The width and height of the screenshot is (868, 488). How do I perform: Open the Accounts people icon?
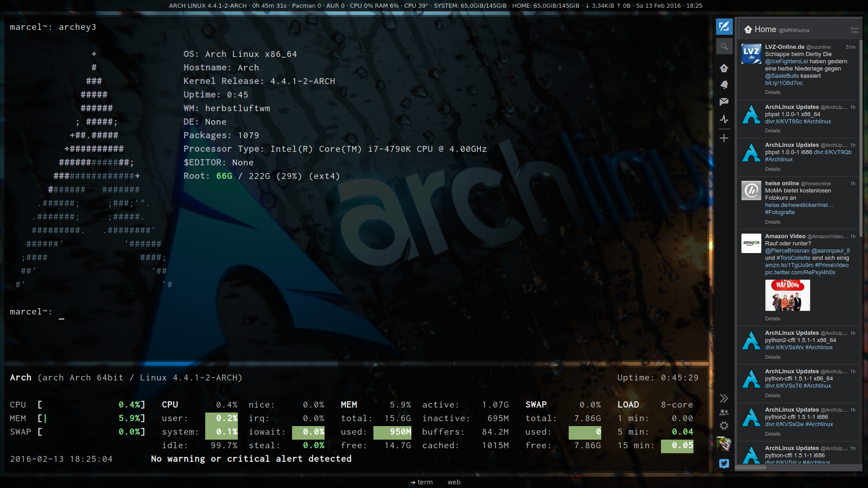point(724,412)
